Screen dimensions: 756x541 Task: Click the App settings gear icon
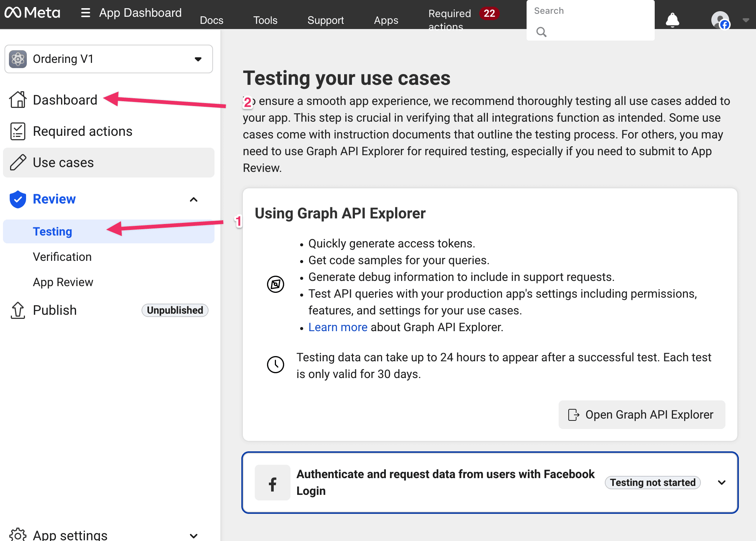pos(18,535)
